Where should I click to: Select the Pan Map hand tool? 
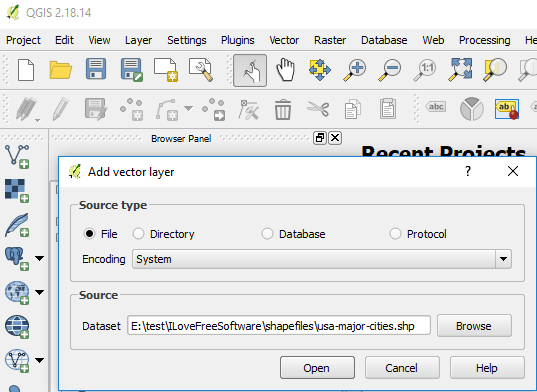point(285,70)
